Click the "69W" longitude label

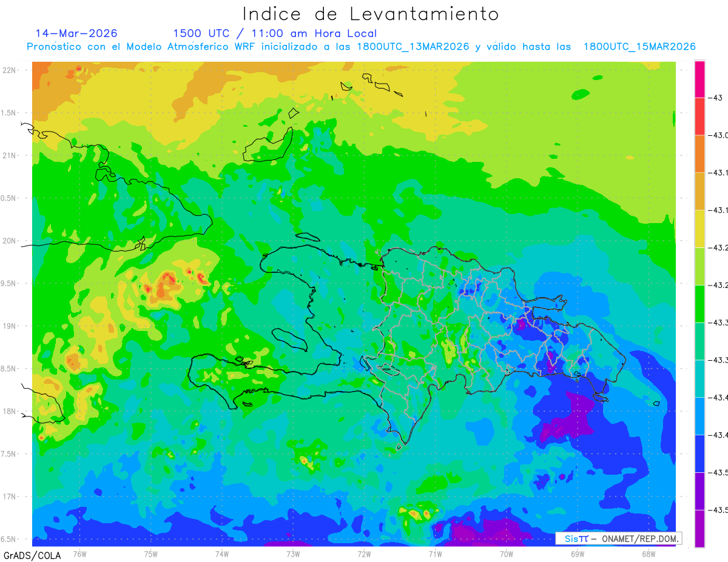[578, 554]
